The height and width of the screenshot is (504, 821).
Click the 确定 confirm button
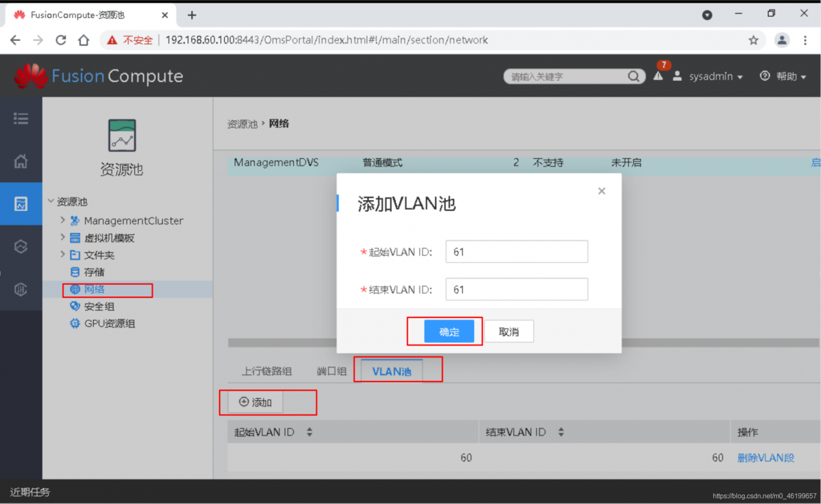(x=449, y=332)
